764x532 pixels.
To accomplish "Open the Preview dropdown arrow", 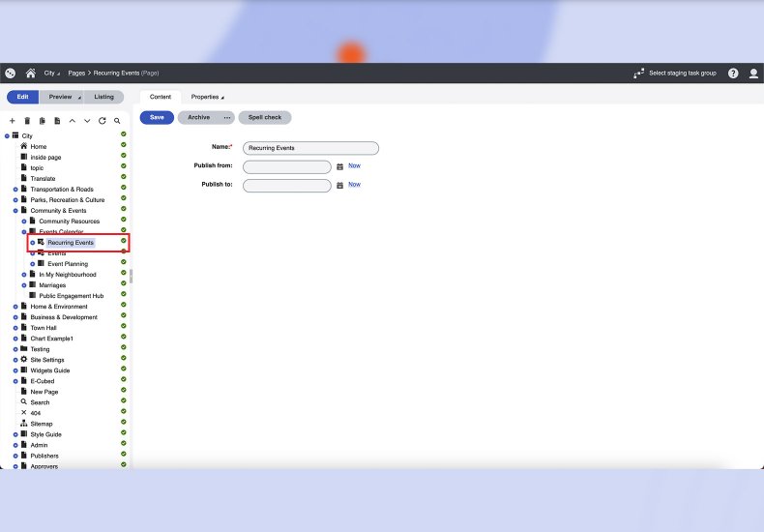I will click(x=79, y=98).
